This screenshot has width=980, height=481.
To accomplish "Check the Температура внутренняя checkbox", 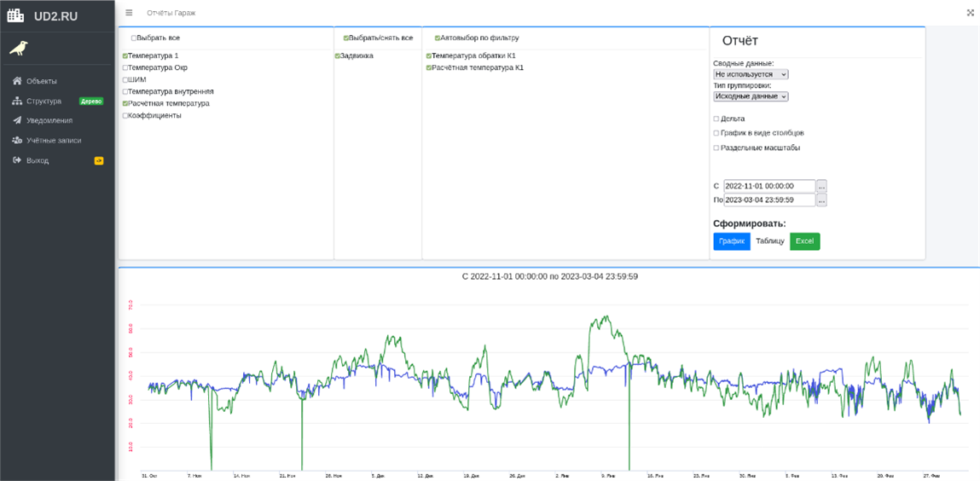I will click(x=125, y=91).
